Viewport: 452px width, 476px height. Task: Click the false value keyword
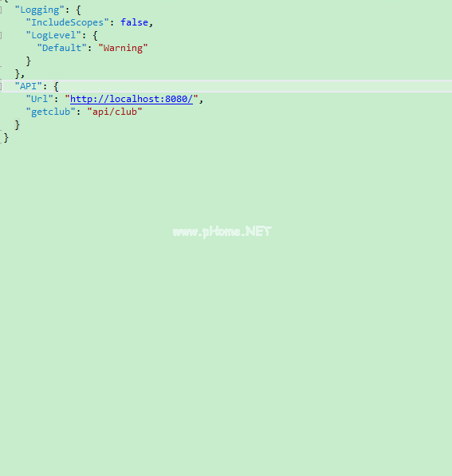click(134, 22)
